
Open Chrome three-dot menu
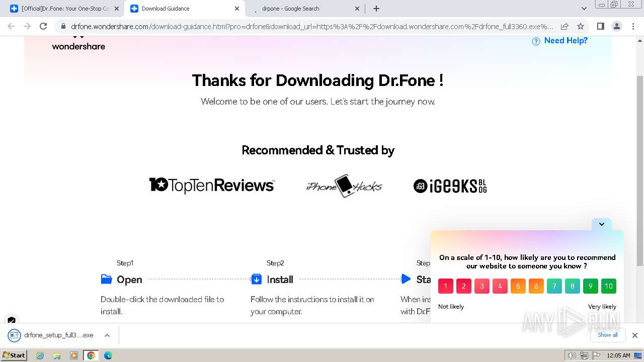632,26
